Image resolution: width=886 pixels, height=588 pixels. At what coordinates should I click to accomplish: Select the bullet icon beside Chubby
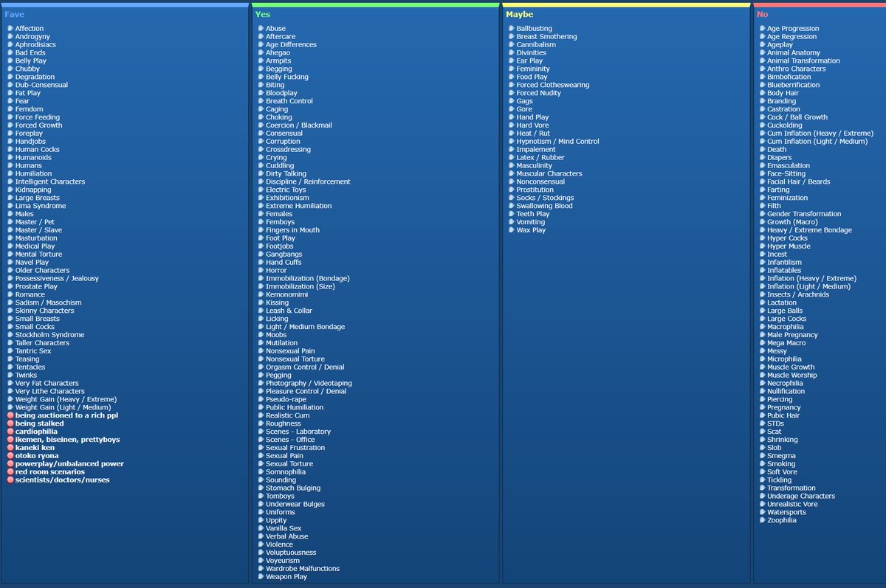(10, 69)
